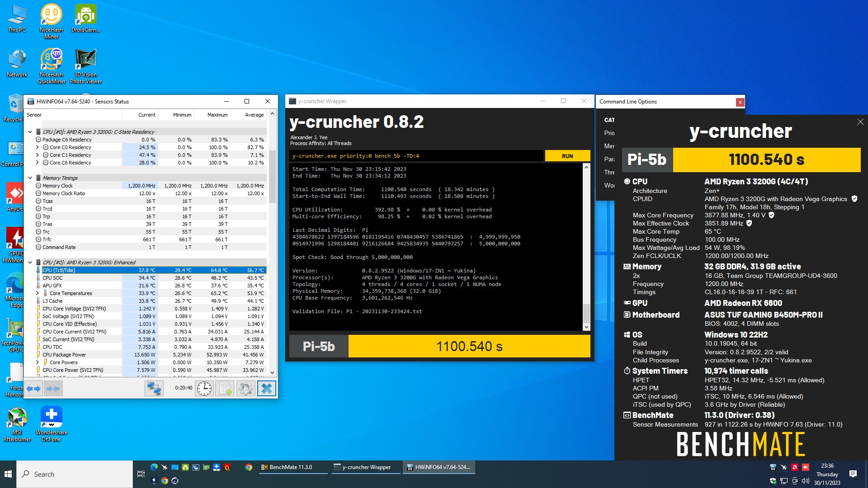Close the Command Line Options window

740,102
